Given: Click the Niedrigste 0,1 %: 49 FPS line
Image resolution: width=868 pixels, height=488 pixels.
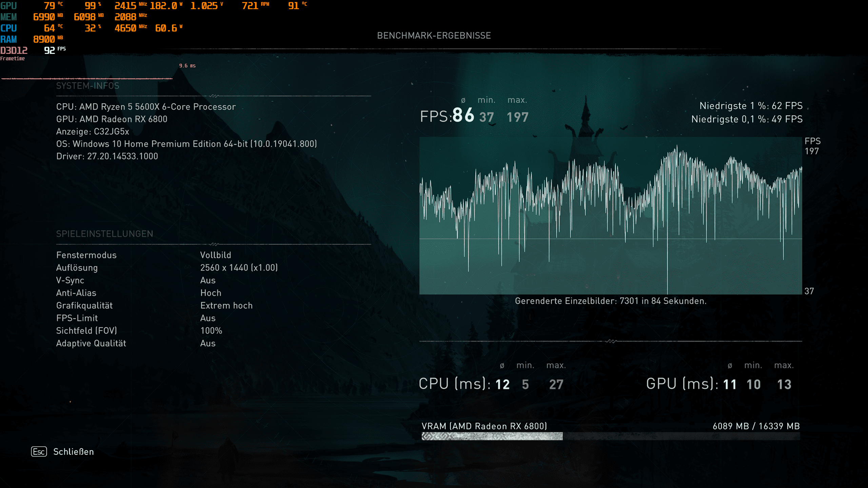Looking at the screenshot, I should coord(747,119).
